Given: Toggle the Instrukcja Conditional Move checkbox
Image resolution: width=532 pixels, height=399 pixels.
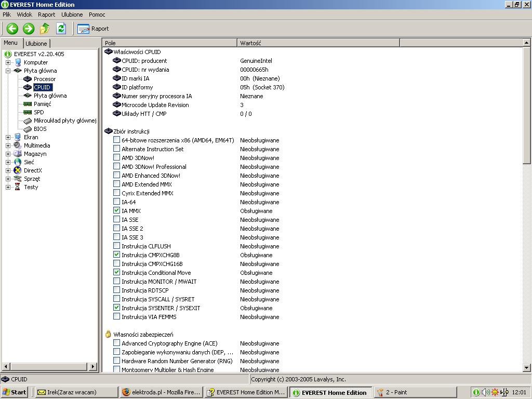Looking at the screenshot, I should [116, 272].
